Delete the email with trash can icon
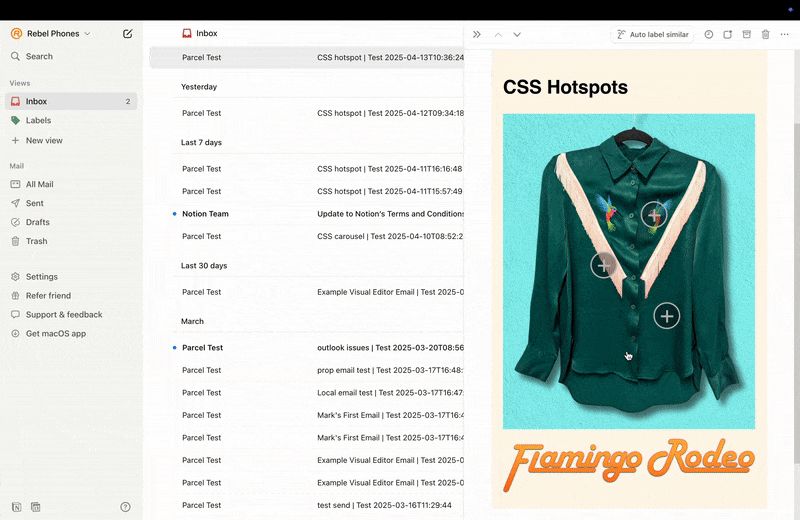The width and height of the screenshot is (800, 520). [765, 34]
